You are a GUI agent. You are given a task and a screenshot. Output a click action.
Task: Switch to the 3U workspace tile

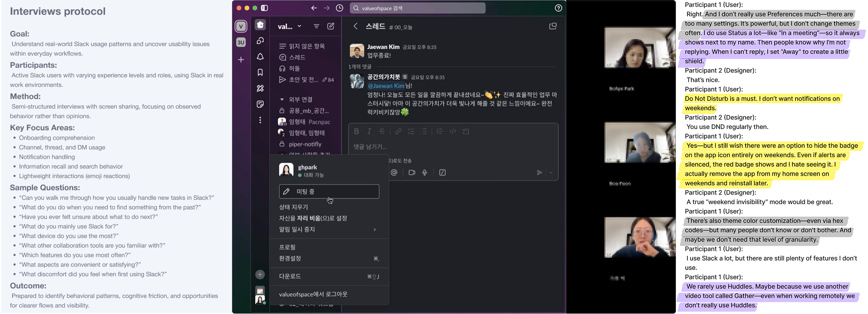(241, 42)
